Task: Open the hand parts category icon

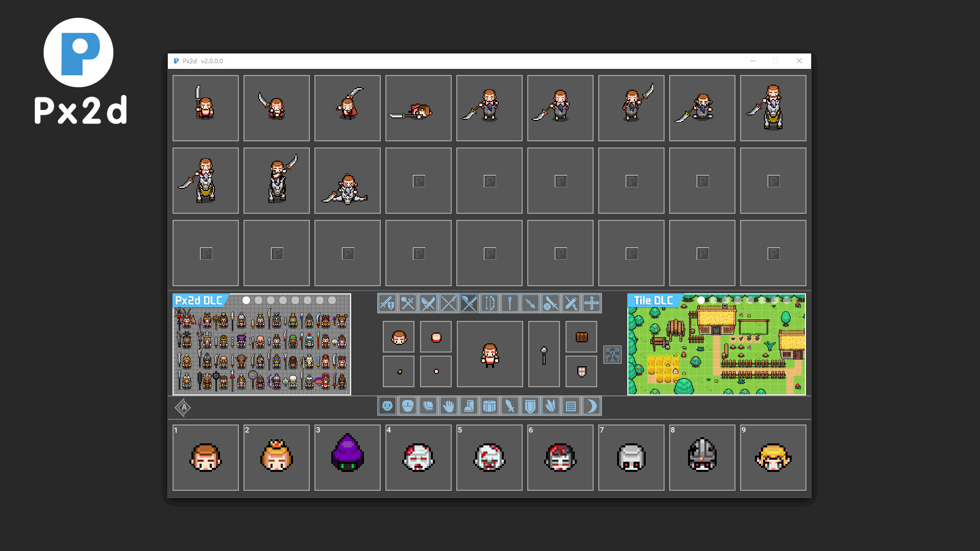Action: (x=448, y=406)
